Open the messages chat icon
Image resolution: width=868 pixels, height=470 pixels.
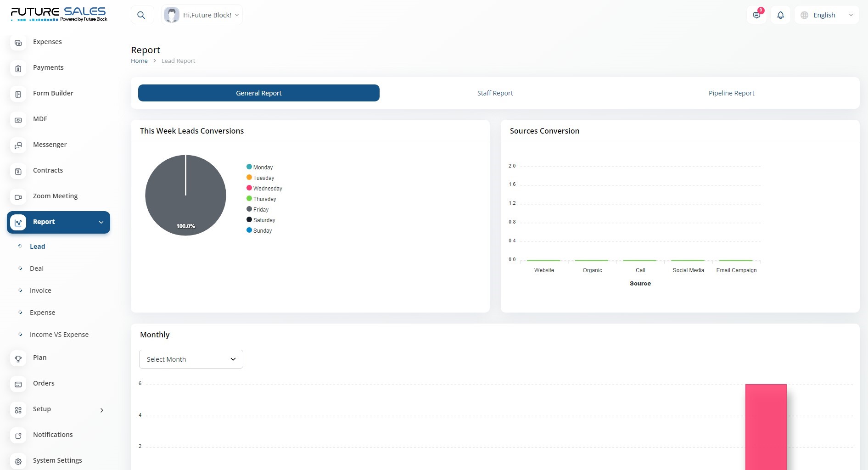756,15
